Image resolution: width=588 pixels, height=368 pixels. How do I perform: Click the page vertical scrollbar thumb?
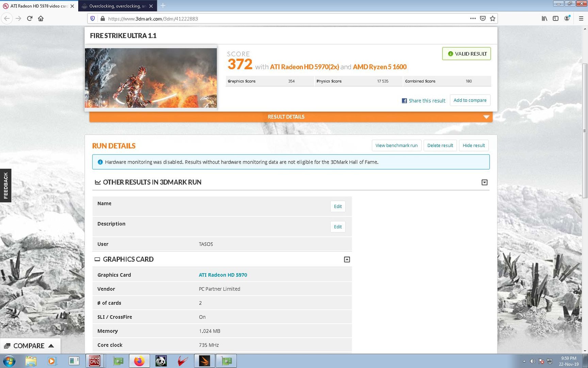pos(585,131)
